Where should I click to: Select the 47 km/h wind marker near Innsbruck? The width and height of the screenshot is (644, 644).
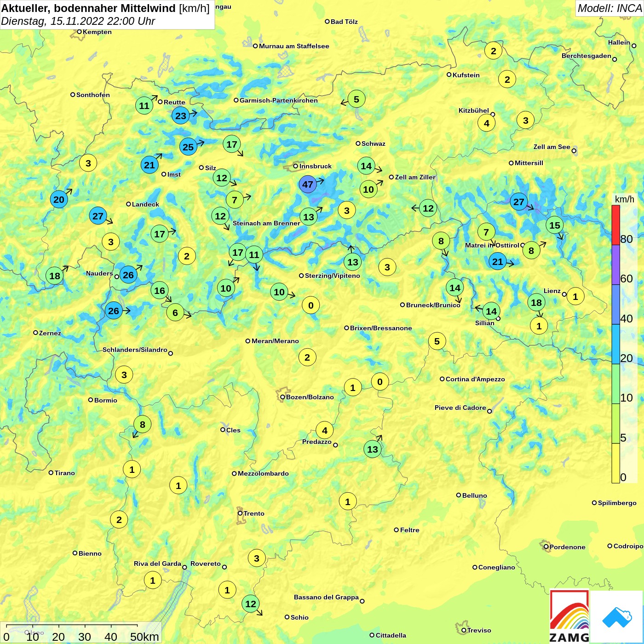tap(307, 184)
